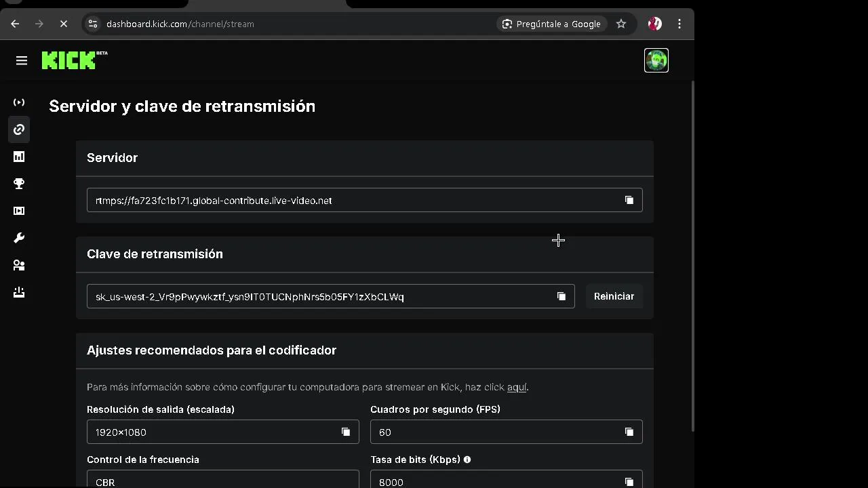The image size is (868, 488).
Task: Go forward in browser history
Action: [39, 24]
